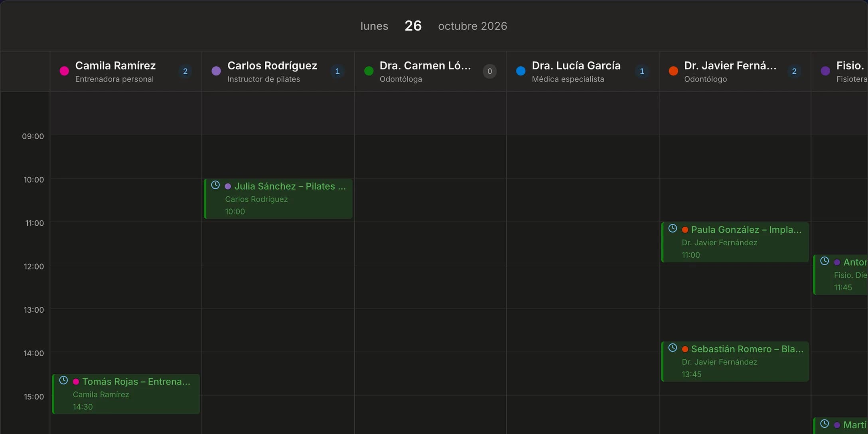Open Julia Sánchez – Pilates appointment

278,199
